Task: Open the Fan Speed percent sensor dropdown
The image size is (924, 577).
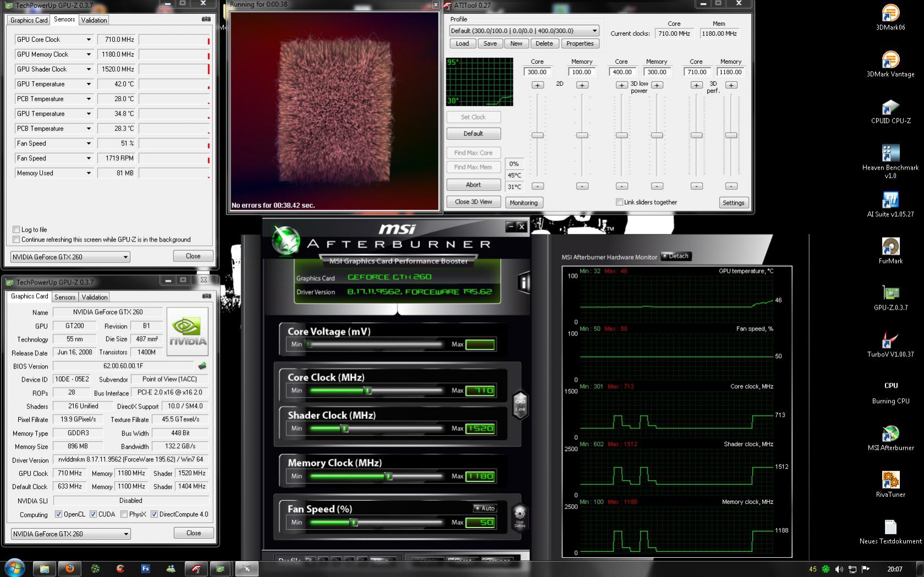Action: pyautogui.click(x=88, y=144)
